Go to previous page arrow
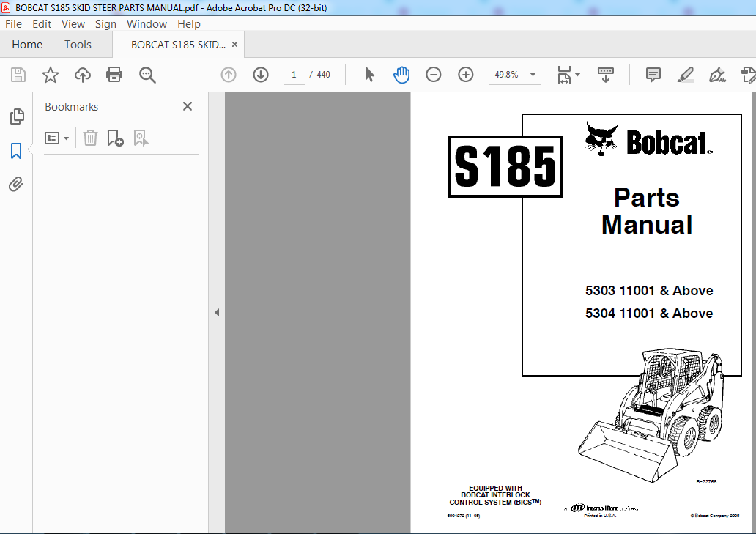 229,75
